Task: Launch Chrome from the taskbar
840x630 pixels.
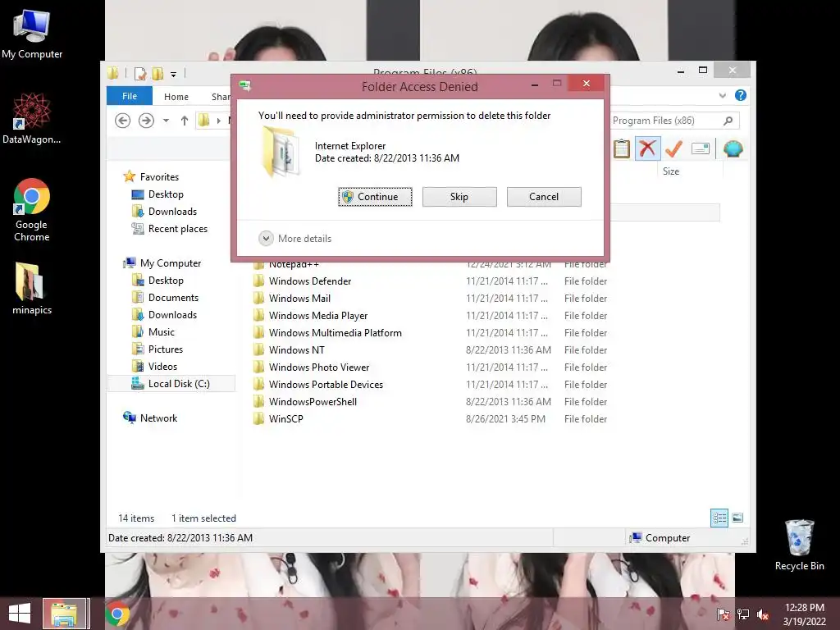Action: [117, 614]
